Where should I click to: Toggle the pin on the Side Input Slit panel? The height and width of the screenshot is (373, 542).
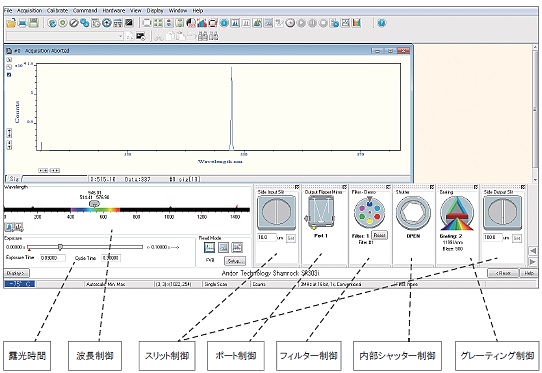coord(297,187)
